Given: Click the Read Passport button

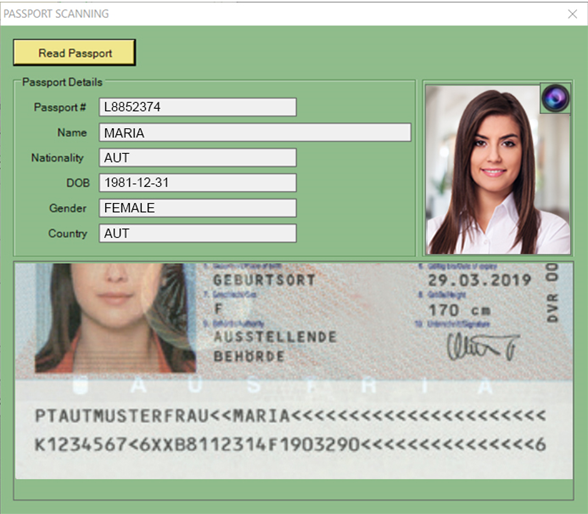Looking at the screenshot, I should pyautogui.click(x=74, y=52).
